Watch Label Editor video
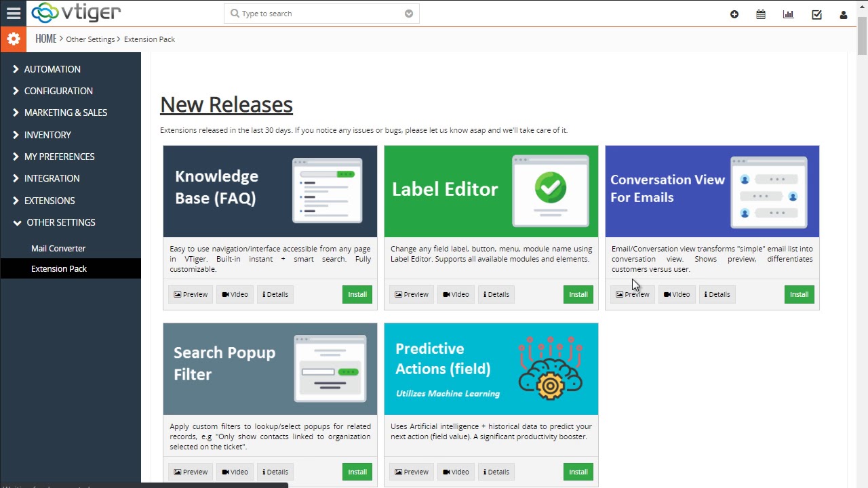This screenshot has width=868, height=488. click(x=456, y=294)
